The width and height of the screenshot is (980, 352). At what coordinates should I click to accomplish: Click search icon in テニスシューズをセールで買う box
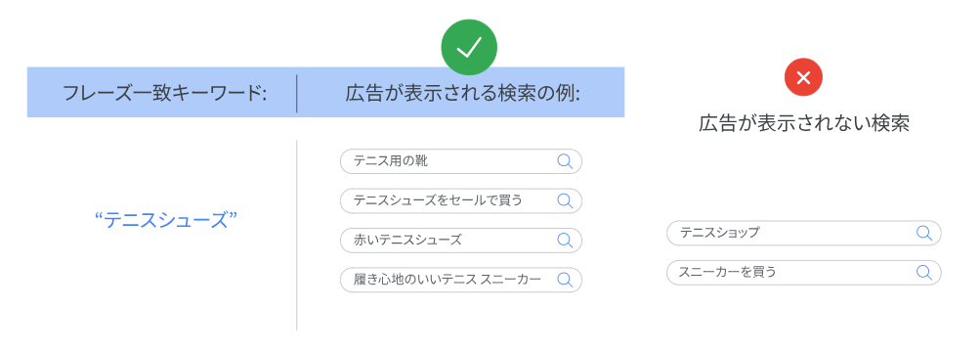pos(565,200)
